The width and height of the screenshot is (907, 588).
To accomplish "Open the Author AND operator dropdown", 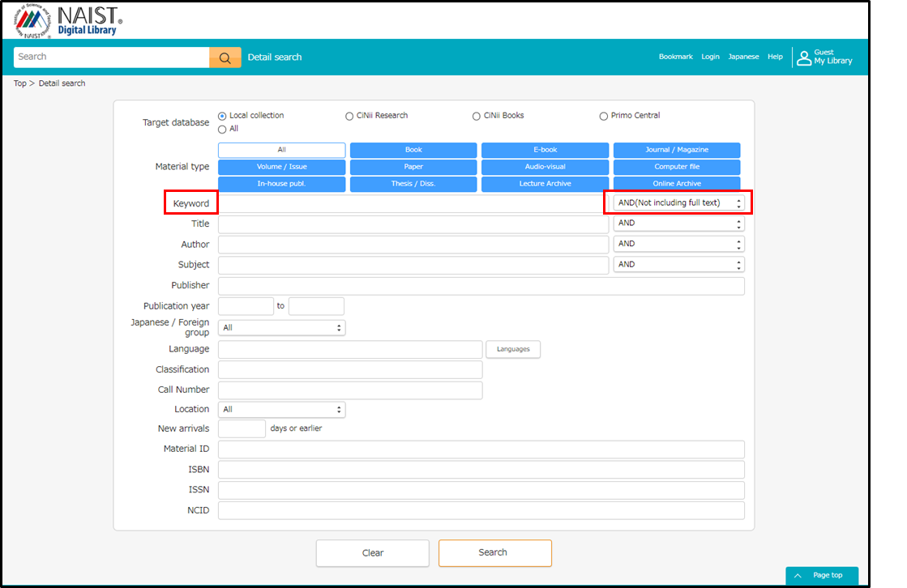I will pos(678,244).
